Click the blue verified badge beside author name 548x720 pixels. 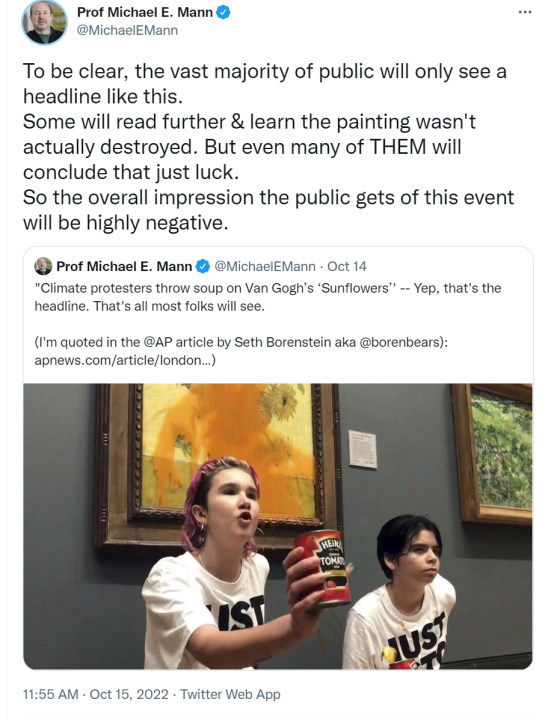click(223, 12)
